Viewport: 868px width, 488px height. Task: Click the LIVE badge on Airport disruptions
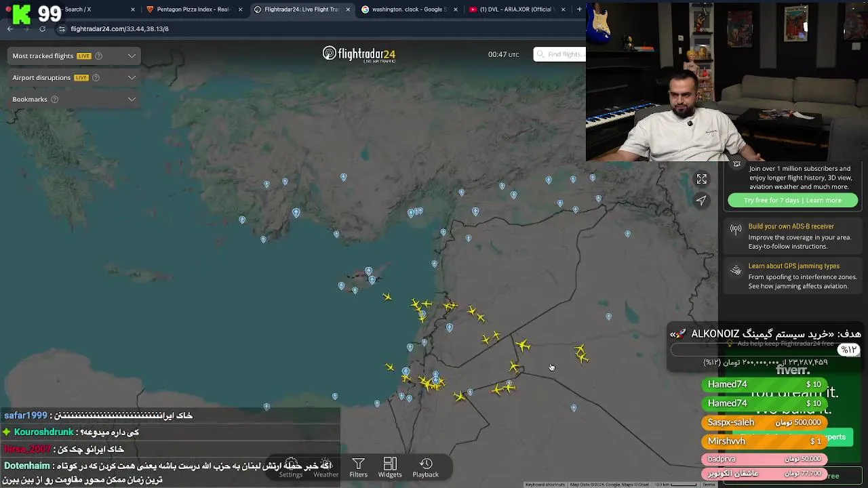pos(81,77)
